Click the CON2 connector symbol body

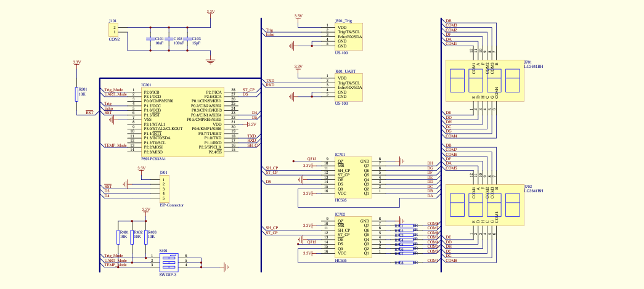[113, 30]
